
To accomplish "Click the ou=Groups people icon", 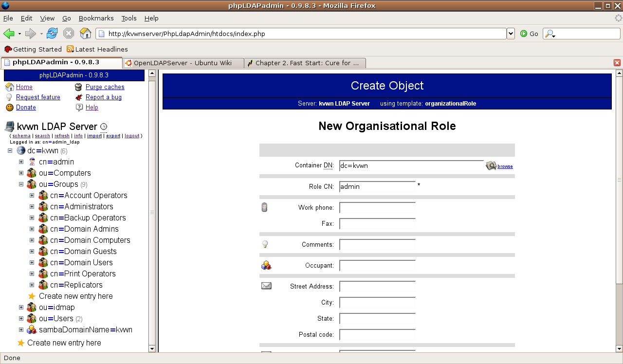I will coord(32,184).
